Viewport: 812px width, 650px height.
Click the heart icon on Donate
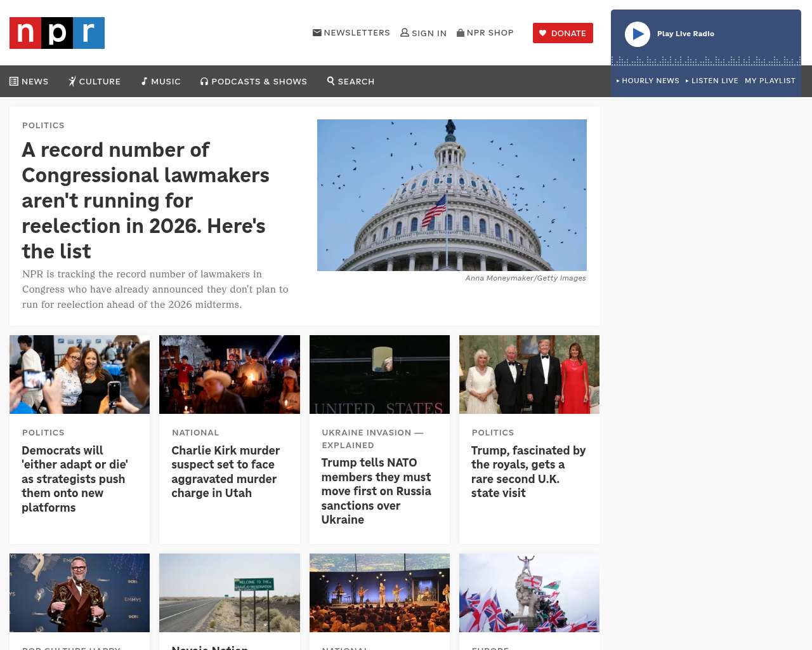tap(543, 33)
